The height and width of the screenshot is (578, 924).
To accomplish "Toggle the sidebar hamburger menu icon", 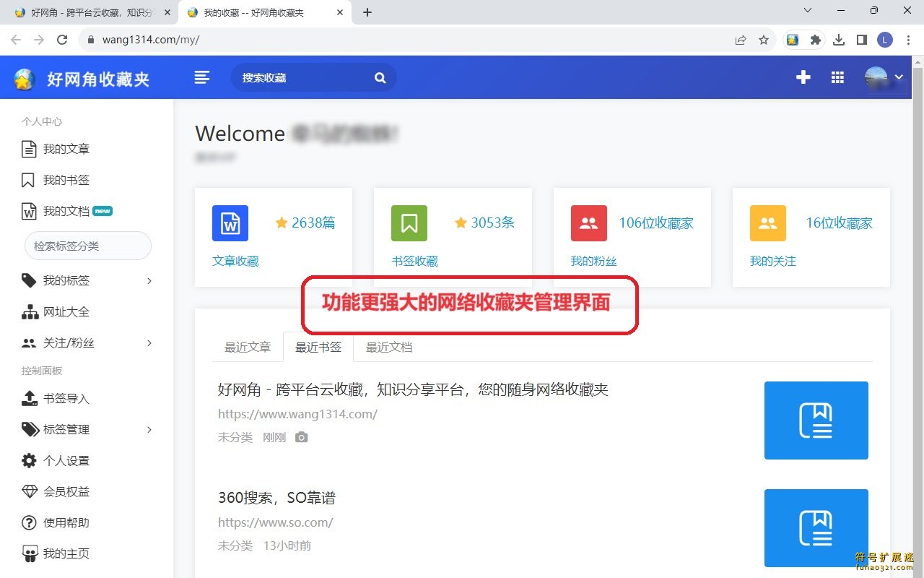I will coord(203,77).
